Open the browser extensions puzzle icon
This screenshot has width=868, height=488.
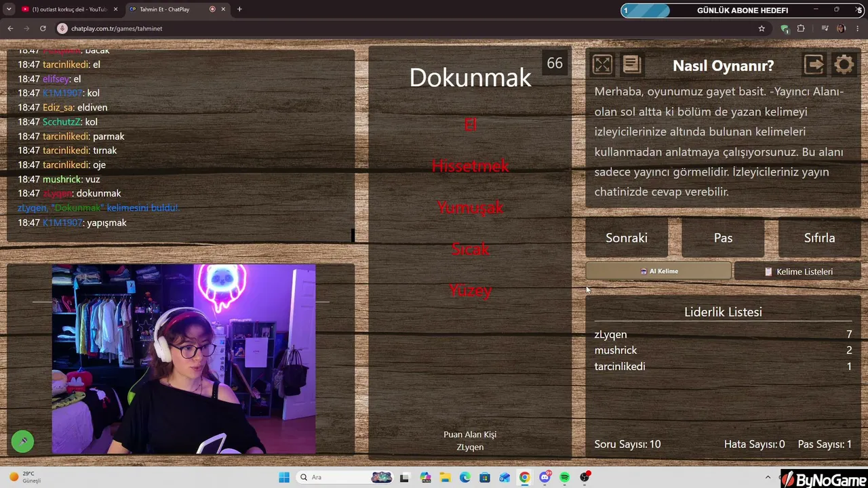coord(801,28)
